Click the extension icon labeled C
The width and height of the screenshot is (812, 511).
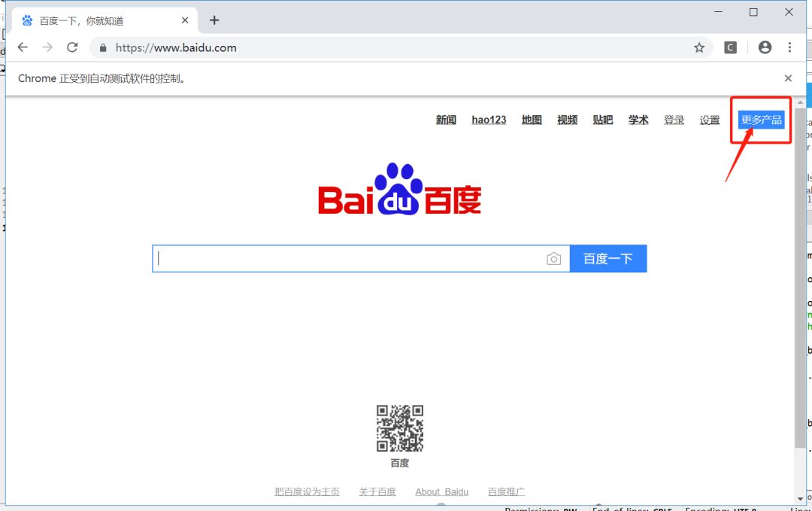tap(730, 47)
